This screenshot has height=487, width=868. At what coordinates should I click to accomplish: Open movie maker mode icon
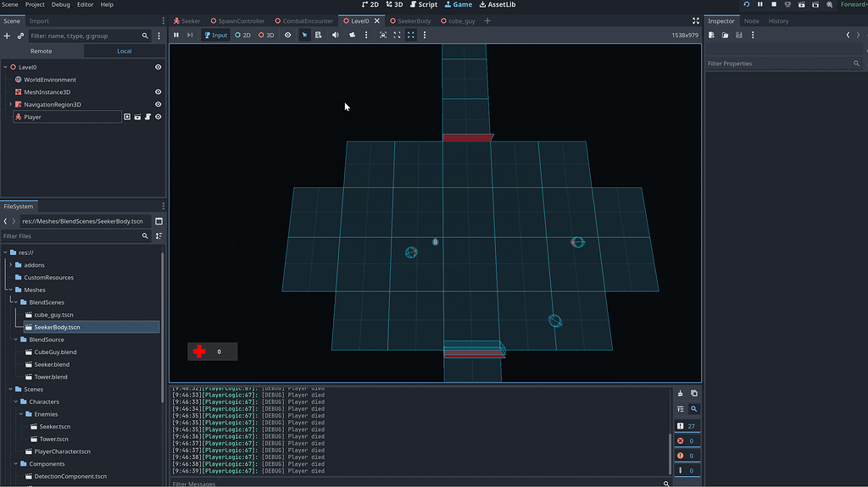tap(829, 4)
